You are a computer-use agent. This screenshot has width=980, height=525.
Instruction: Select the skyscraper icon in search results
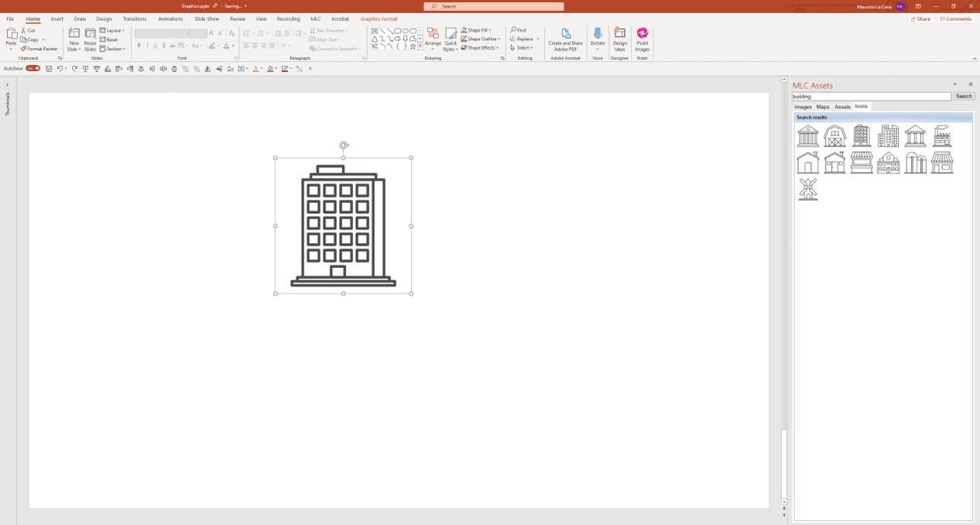click(862, 135)
